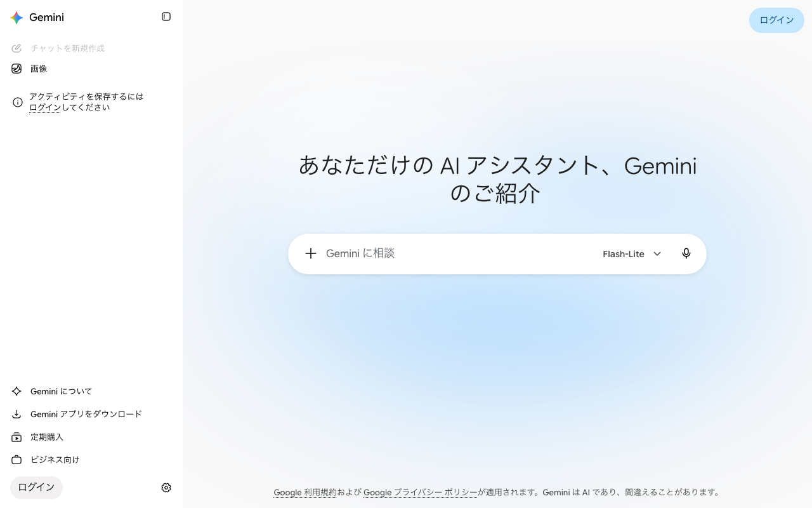This screenshot has width=812, height=508.
Task: Click the new chat pencil icon
Action: (16, 48)
